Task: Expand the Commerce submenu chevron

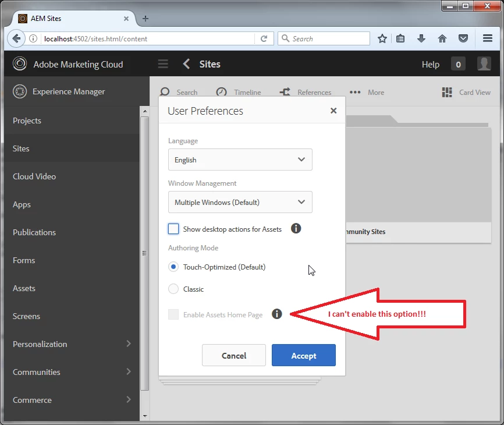Action: pos(129,399)
